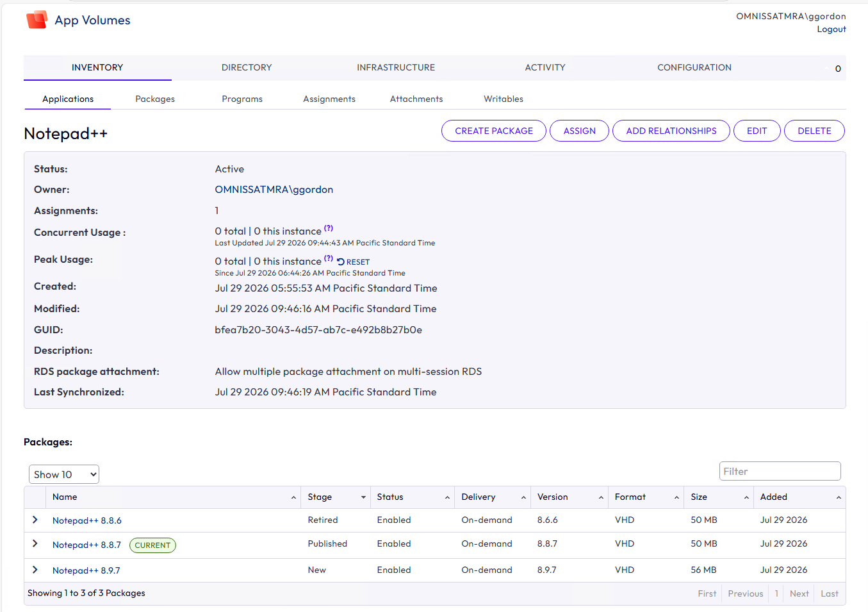Viewport: 868px width, 612px height.
Task: Sort packages by Version column arrow
Action: tap(601, 497)
